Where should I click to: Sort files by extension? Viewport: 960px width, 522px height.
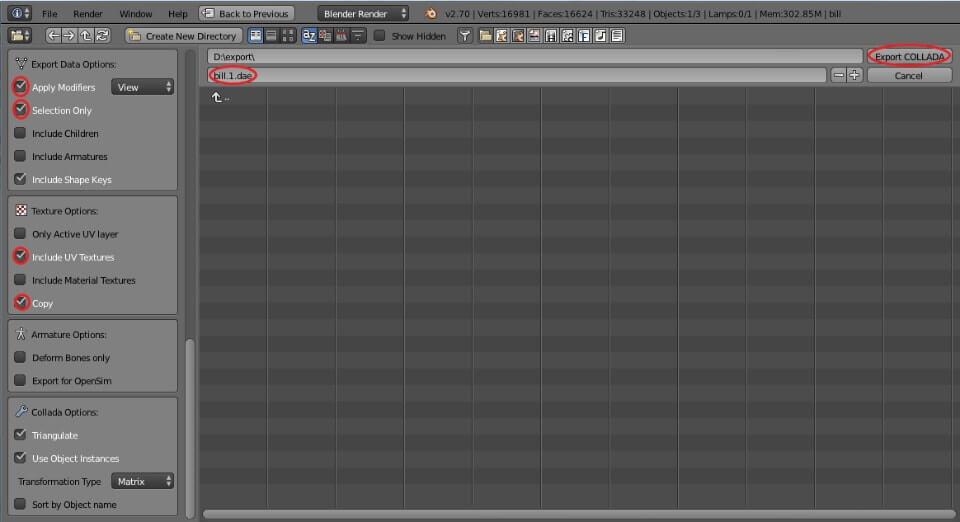325,35
